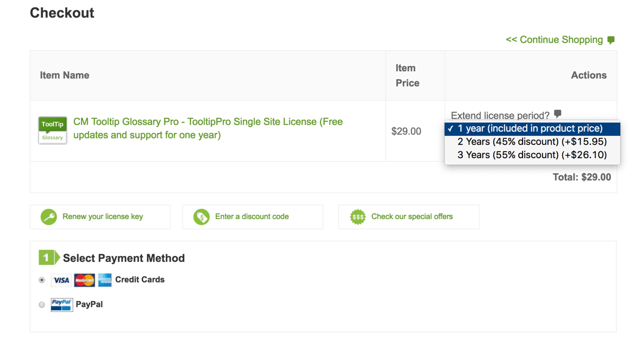The height and width of the screenshot is (338, 644).
Task: Pick the 3 Years 55% discount option
Action: 532,155
